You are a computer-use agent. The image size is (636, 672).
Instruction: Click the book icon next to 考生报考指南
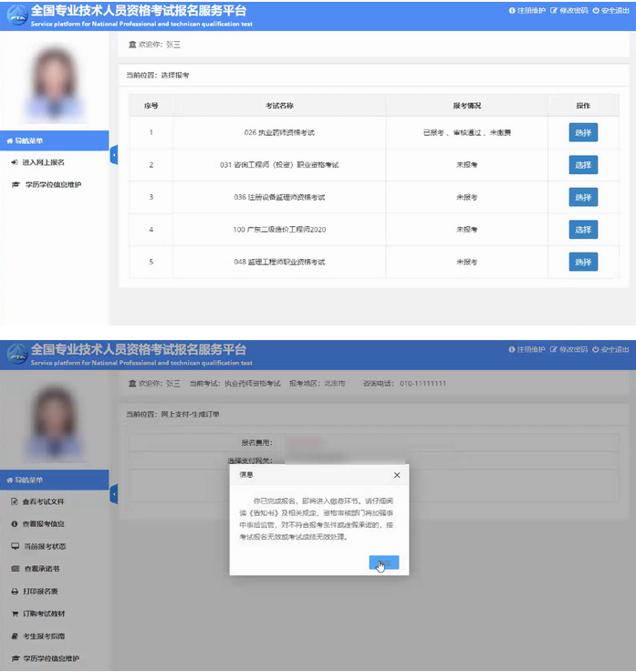click(x=15, y=636)
